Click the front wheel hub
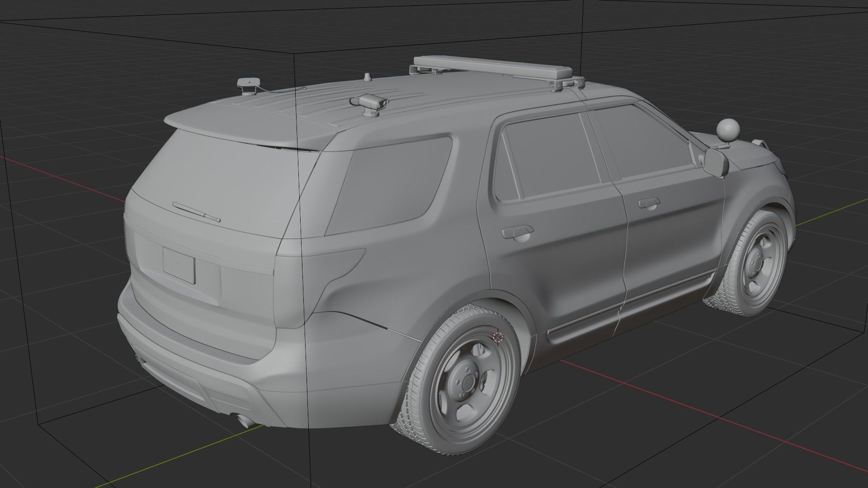 click(x=756, y=263)
